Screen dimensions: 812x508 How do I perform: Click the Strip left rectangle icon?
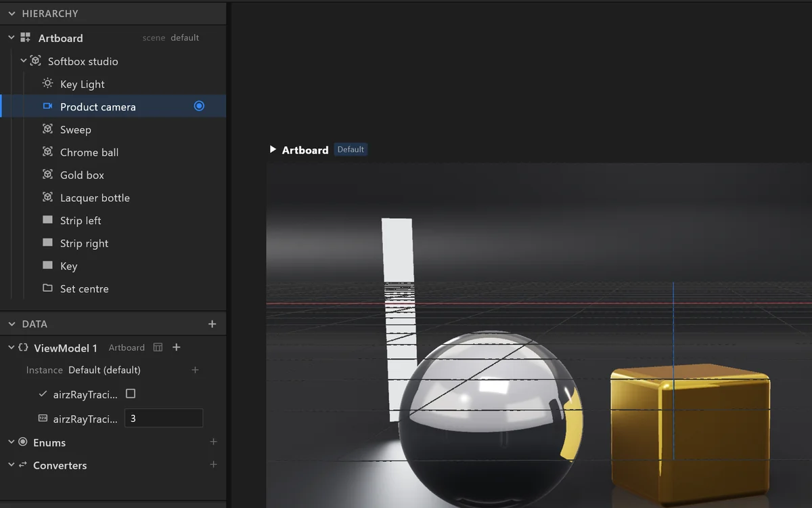point(47,220)
